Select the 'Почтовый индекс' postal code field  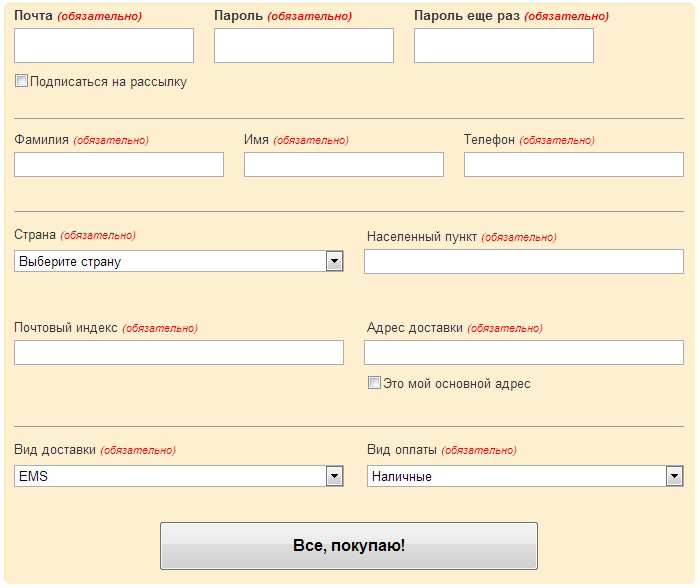tap(179, 353)
